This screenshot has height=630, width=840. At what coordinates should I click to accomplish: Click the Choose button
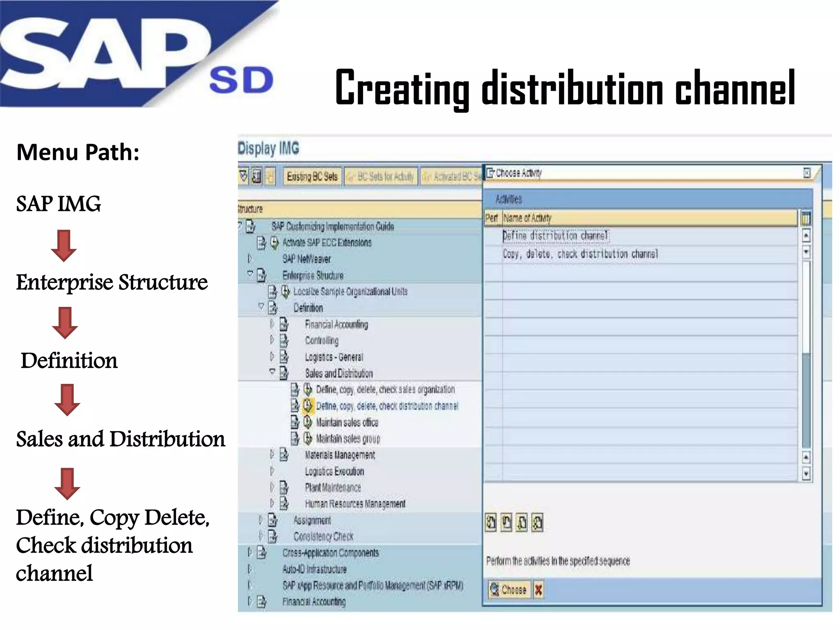(509, 590)
